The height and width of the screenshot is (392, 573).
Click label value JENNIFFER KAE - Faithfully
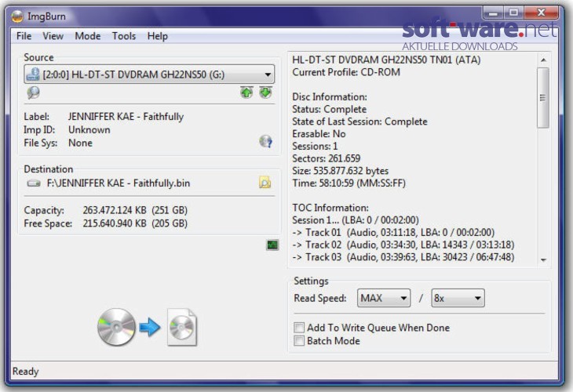point(126,117)
